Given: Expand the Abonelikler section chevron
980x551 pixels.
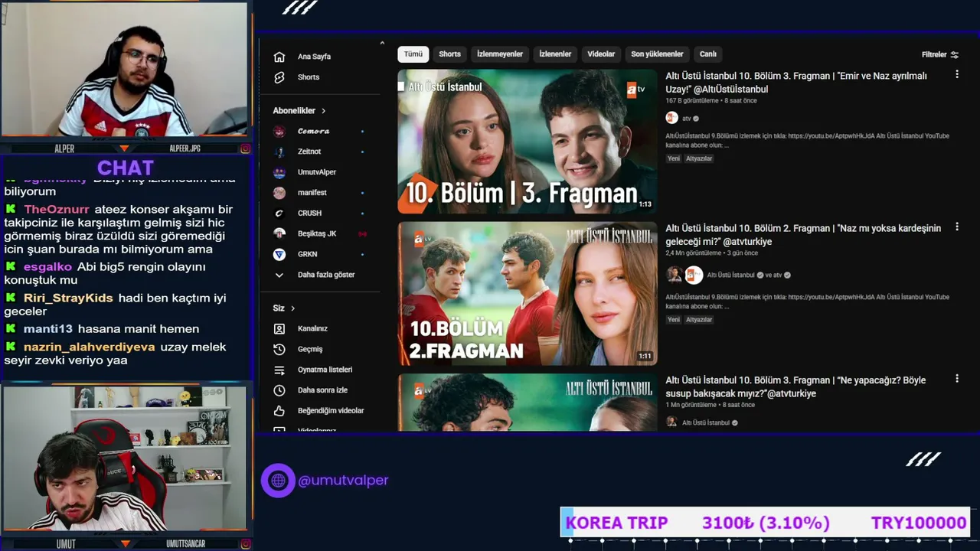Looking at the screenshot, I should coord(324,111).
